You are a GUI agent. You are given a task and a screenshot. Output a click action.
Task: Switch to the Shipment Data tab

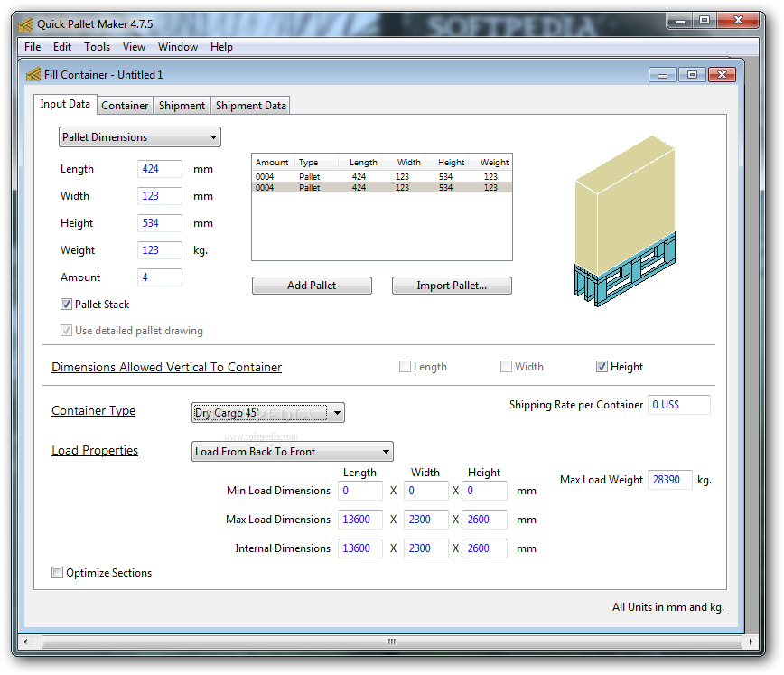click(x=250, y=106)
